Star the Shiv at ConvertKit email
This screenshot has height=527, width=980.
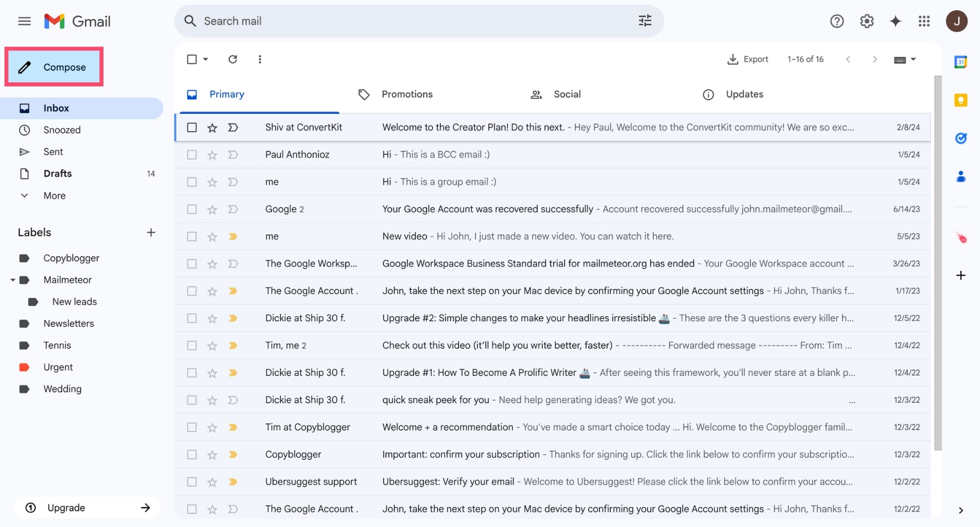(x=212, y=127)
